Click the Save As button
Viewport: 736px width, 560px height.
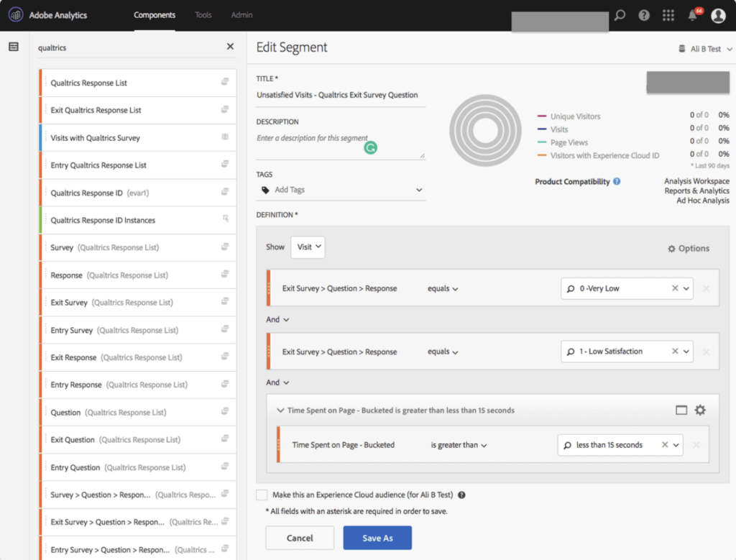(377, 538)
